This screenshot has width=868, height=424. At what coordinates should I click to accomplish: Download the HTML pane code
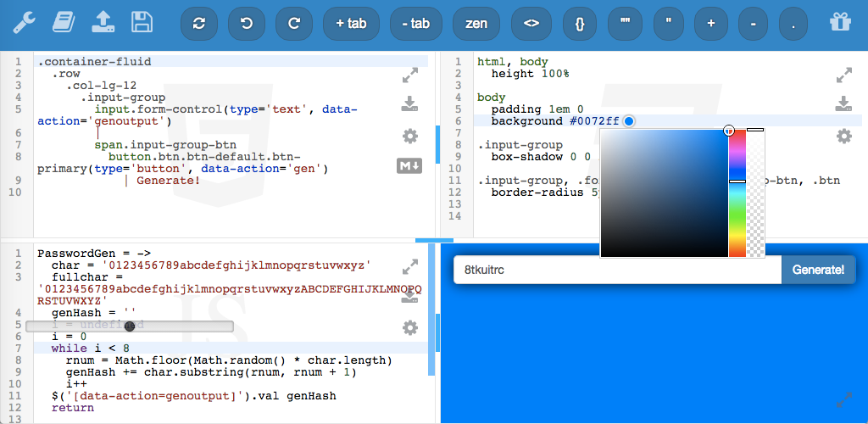click(409, 103)
